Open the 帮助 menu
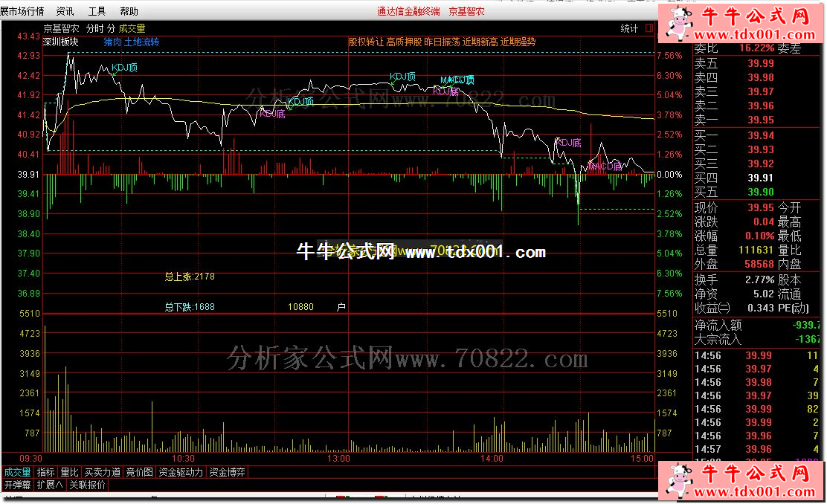The image size is (827, 504). click(x=129, y=11)
